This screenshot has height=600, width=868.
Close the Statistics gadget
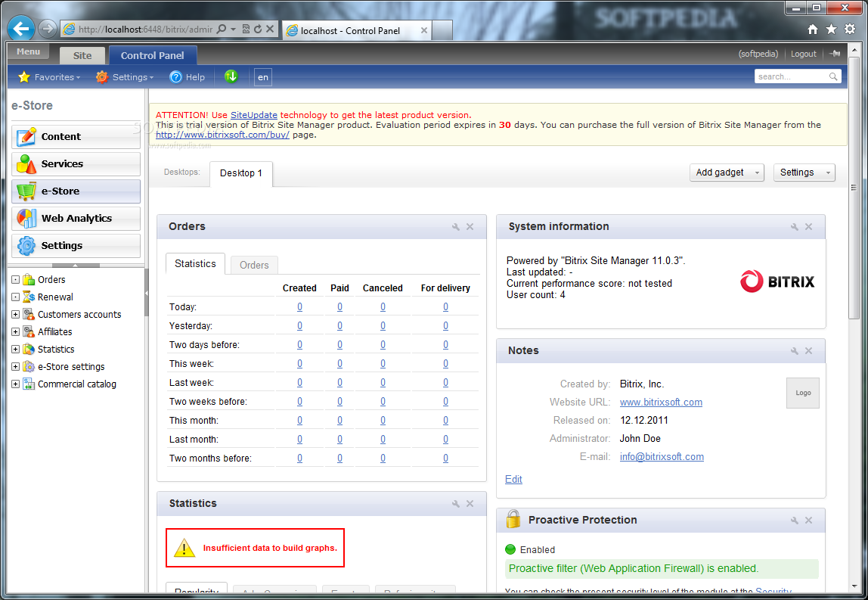coord(470,504)
